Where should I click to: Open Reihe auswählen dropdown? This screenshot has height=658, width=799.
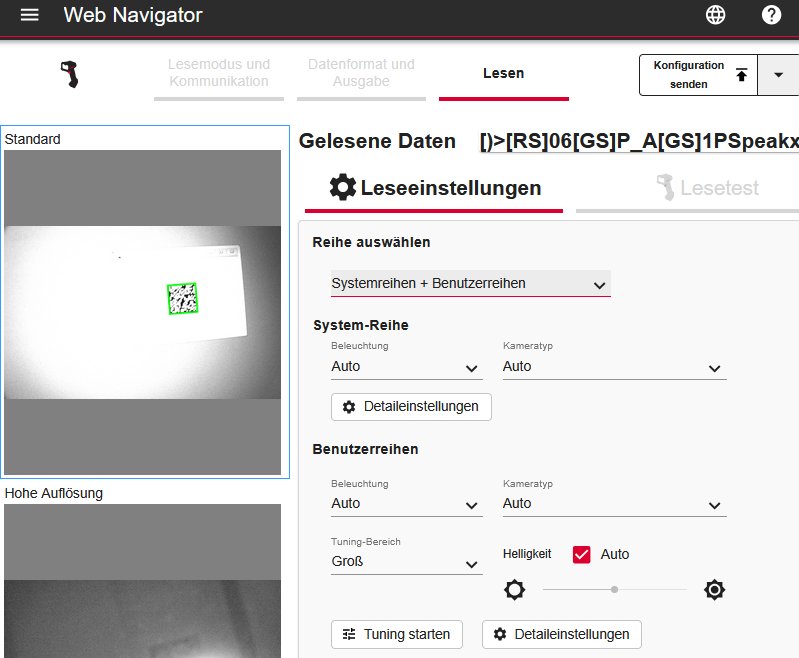(x=470, y=284)
